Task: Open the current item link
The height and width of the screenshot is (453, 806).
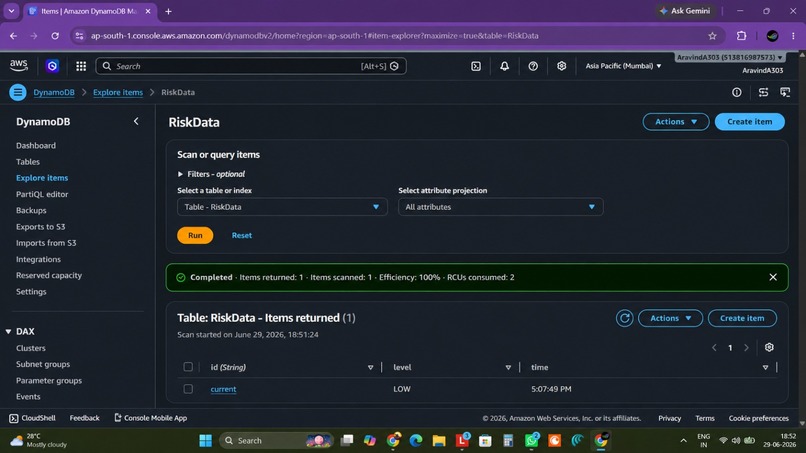Action: coord(224,389)
